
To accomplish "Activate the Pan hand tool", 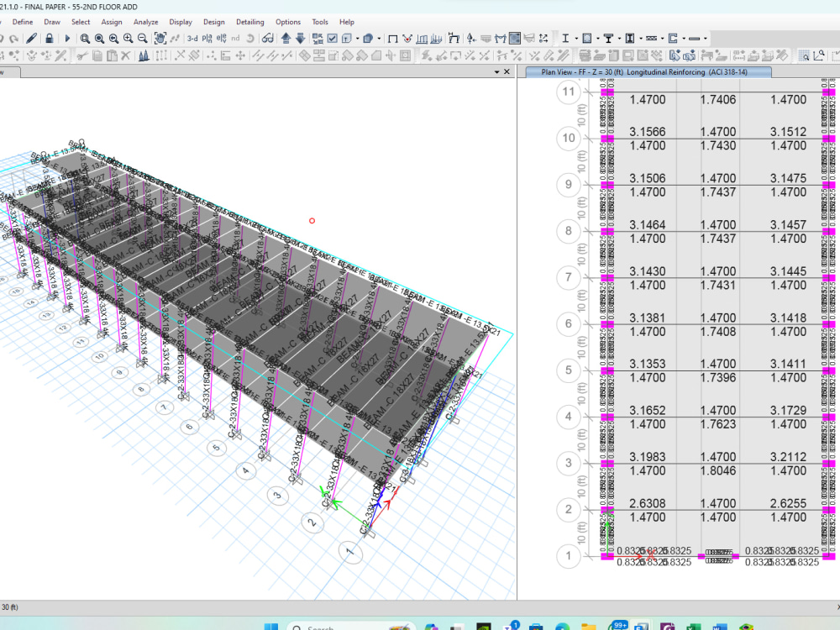I will [x=160, y=38].
